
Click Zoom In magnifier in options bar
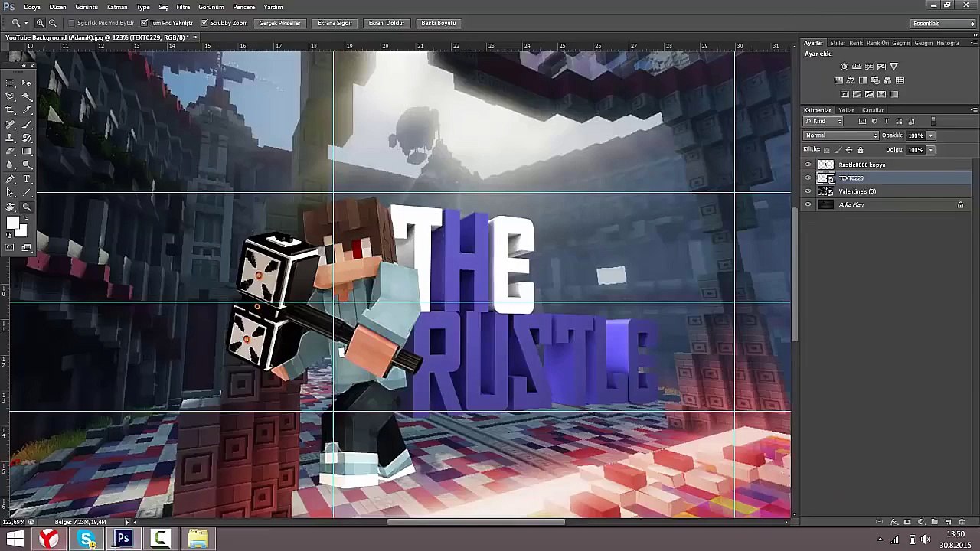point(40,23)
